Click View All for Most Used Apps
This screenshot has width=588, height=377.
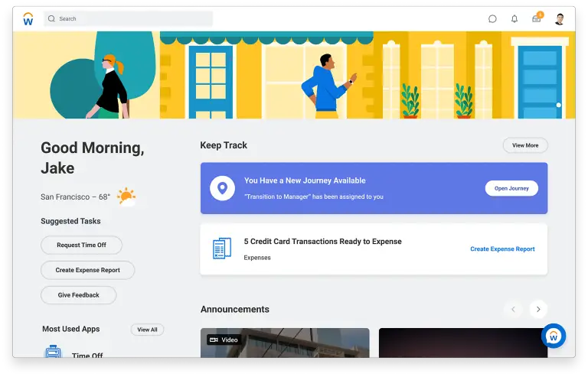147,330
